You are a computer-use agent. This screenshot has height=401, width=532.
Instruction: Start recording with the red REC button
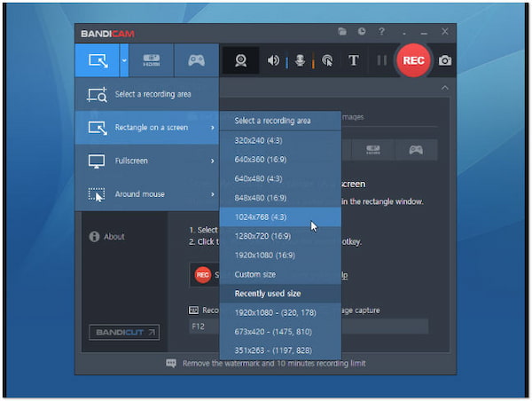413,60
